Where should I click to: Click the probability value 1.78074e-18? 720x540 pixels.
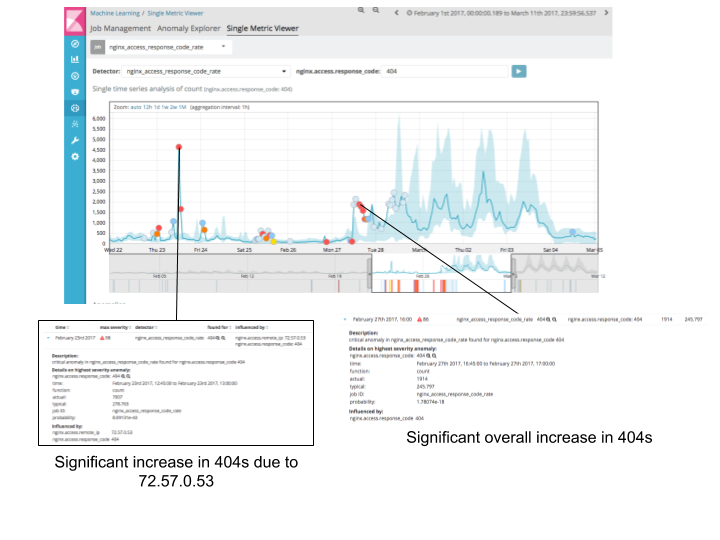[x=431, y=402]
